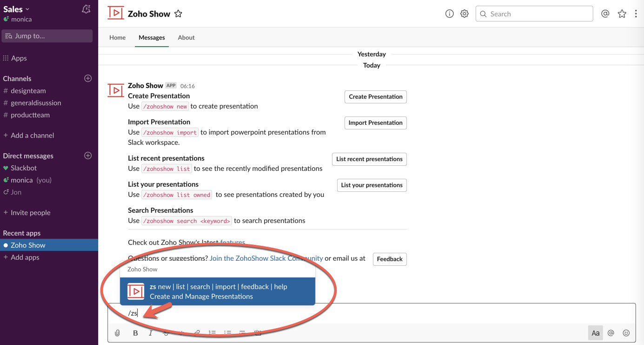Open conversation settings gear icon
Screen dimensions: 644x345
point(465,14)
